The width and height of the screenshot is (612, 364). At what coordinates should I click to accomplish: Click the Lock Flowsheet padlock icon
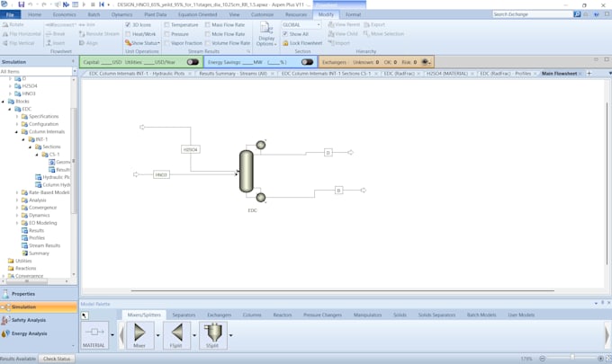285,43
